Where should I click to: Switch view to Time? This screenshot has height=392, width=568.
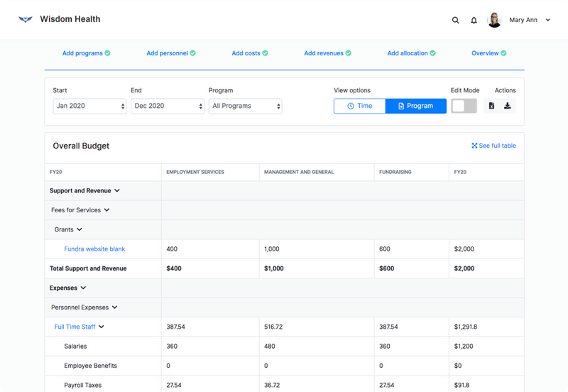tap(360, 106)
